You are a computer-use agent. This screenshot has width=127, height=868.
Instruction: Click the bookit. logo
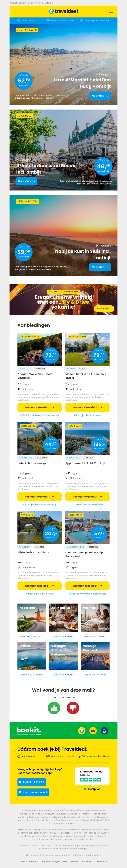pyautogui.click(x=29, y=730)
